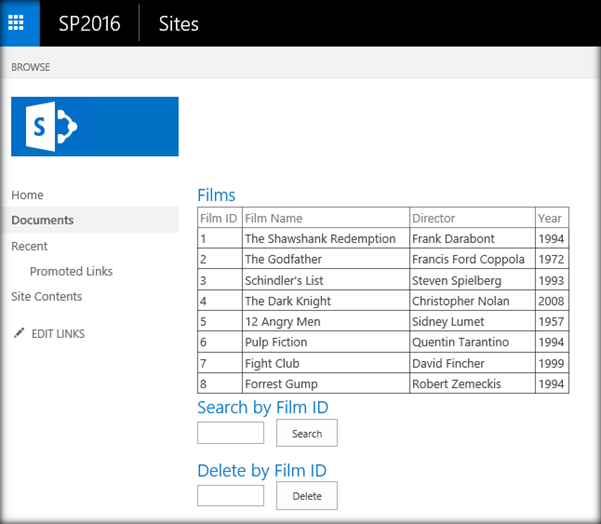Image resolution: width=601 pixels, height=524 pixels.
Task: Click the EDIT LINKS text
Action: (58, 334)
